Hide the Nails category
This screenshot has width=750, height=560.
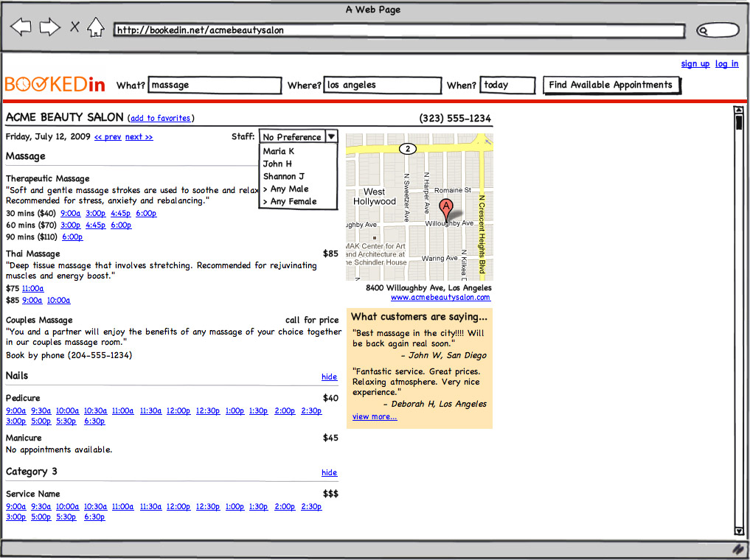(x=329, y=377)
